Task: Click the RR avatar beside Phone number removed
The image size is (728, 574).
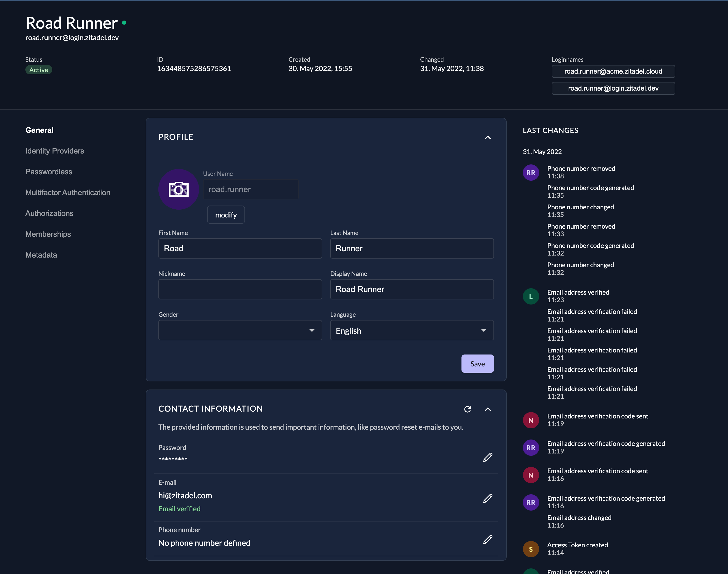Action: (x=531, y=172)
